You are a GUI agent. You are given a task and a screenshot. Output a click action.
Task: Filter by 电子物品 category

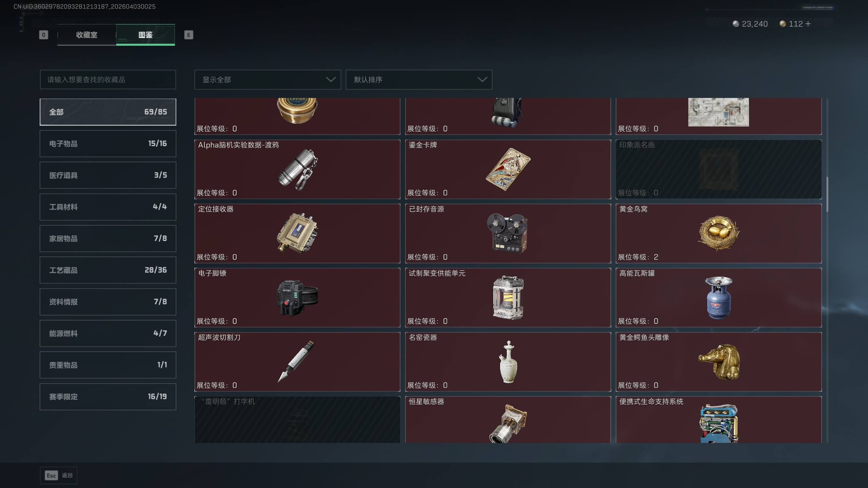point(108,144)
